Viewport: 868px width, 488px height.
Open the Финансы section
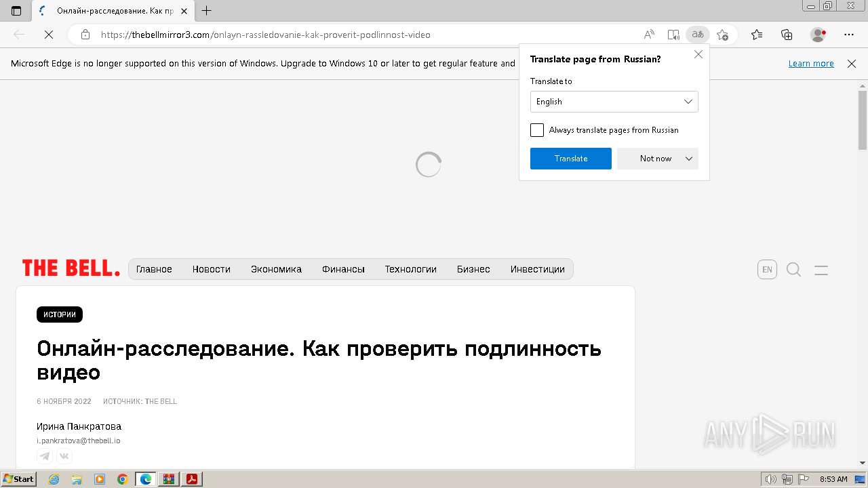[x=343, y=269]
